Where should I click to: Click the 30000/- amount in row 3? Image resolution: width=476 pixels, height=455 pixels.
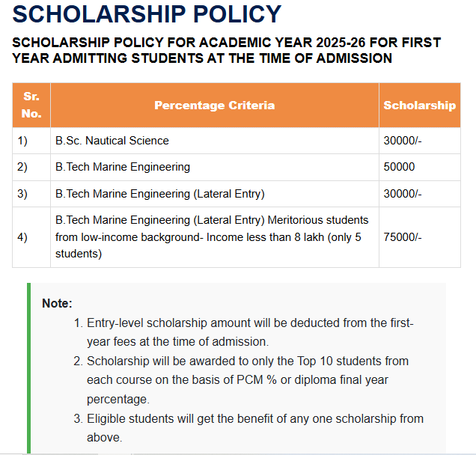pyautogui.click(x=403, y=194)
